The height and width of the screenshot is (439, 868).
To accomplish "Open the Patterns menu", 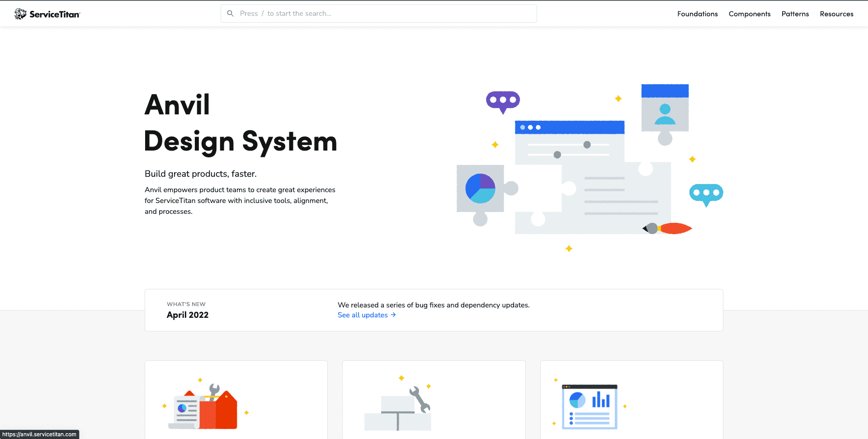I will [795, 14].
